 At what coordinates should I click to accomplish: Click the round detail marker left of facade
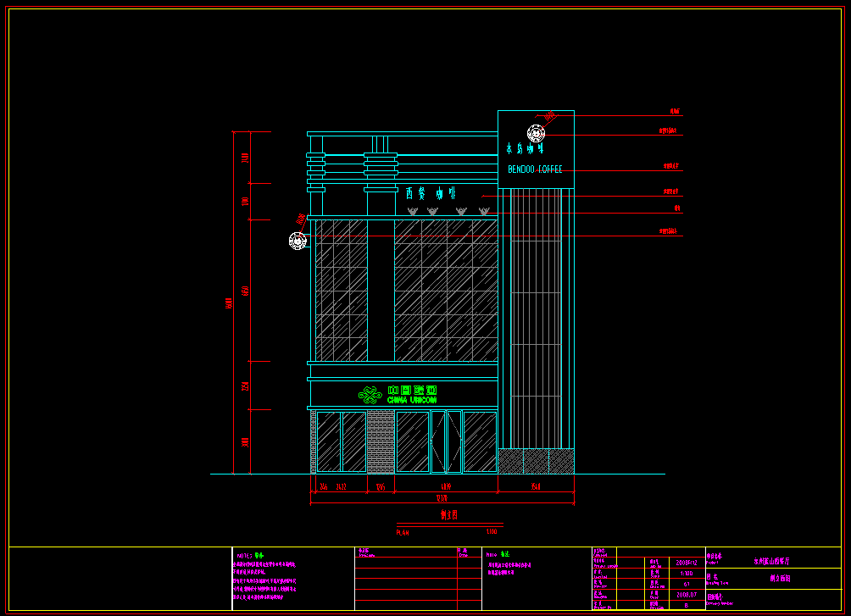[298, 241]
